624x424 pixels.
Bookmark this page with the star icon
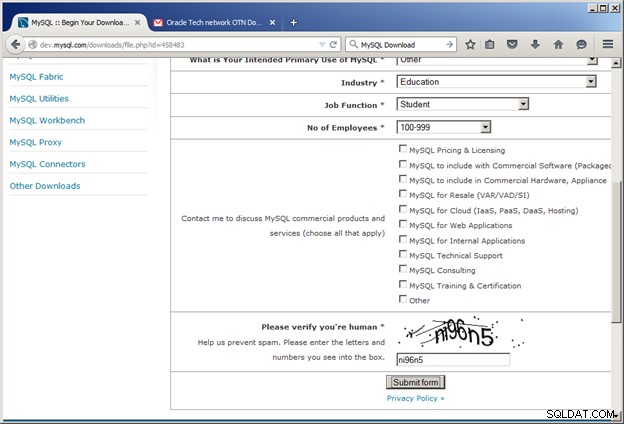(x=470, y=45)
